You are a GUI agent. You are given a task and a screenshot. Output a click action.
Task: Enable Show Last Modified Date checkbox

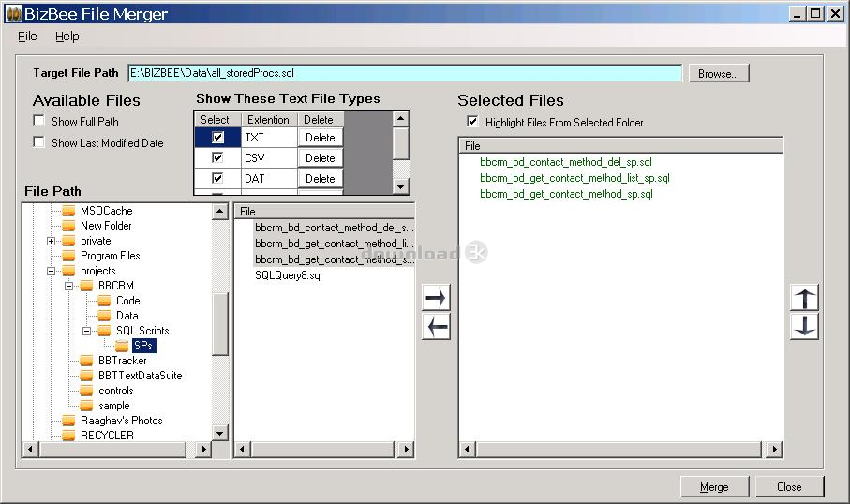click(x=39, y=142)
